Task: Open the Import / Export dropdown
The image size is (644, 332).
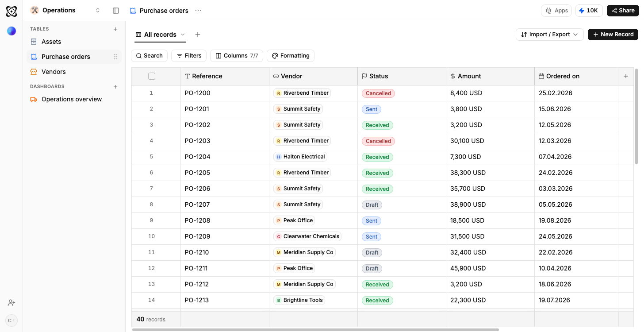Action: click(x=550, y=35)
